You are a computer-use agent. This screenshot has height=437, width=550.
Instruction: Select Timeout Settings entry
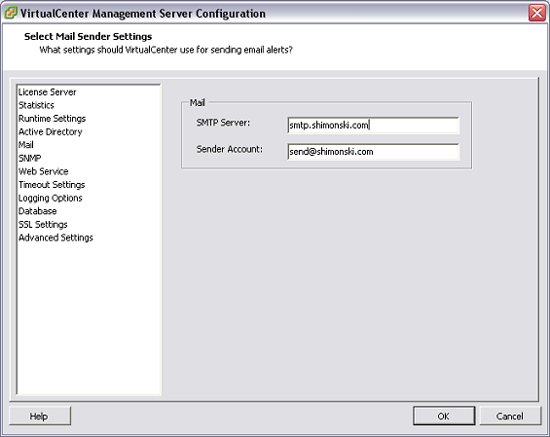click(52, 185)
